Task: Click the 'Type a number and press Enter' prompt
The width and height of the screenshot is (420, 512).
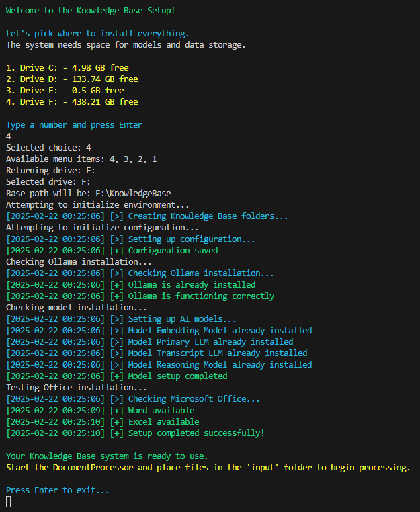Action: [x=74, y=124]
